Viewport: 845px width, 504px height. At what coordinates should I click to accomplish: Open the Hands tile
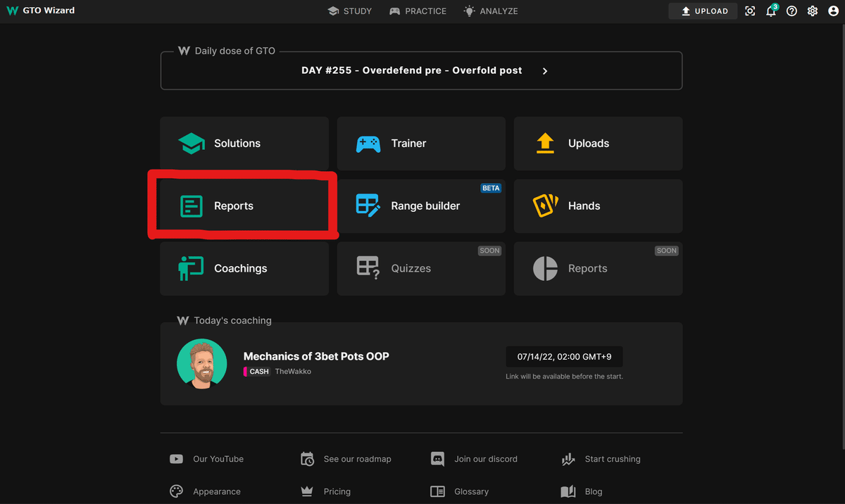(x=598, y=206)
